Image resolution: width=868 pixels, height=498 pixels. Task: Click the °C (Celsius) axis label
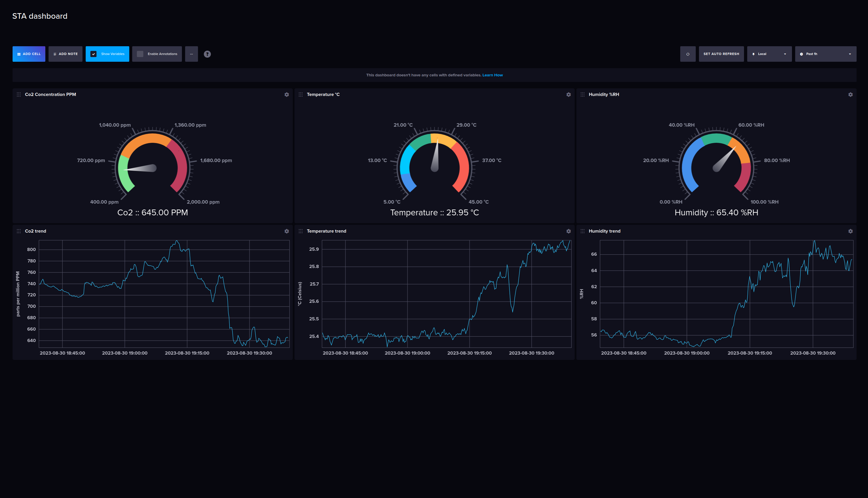click(300, 294)
